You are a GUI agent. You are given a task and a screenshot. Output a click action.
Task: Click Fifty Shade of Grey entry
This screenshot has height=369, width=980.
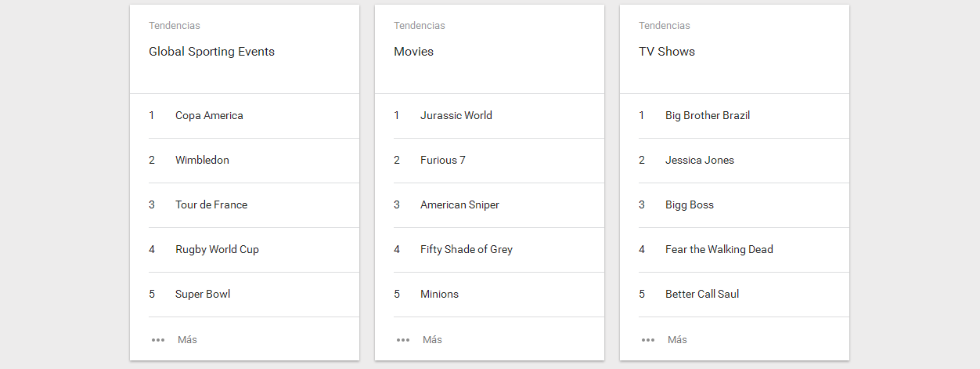pyautogui.click(x=467, y=250)
